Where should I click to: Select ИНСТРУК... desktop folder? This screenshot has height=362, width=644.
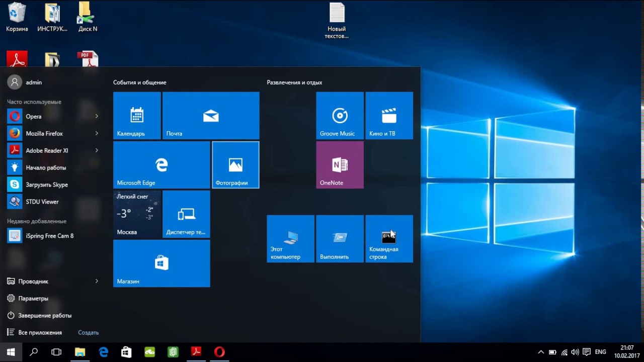(52, 18)
